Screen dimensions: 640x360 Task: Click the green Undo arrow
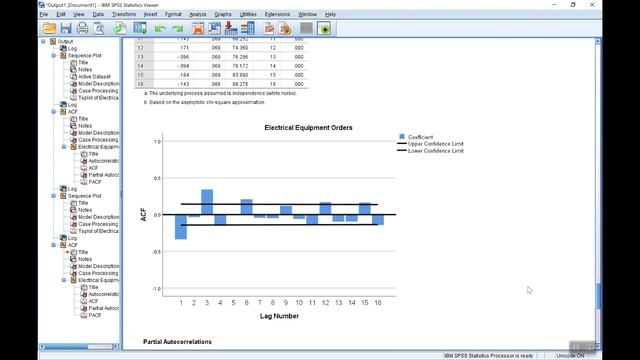point(160,29)
